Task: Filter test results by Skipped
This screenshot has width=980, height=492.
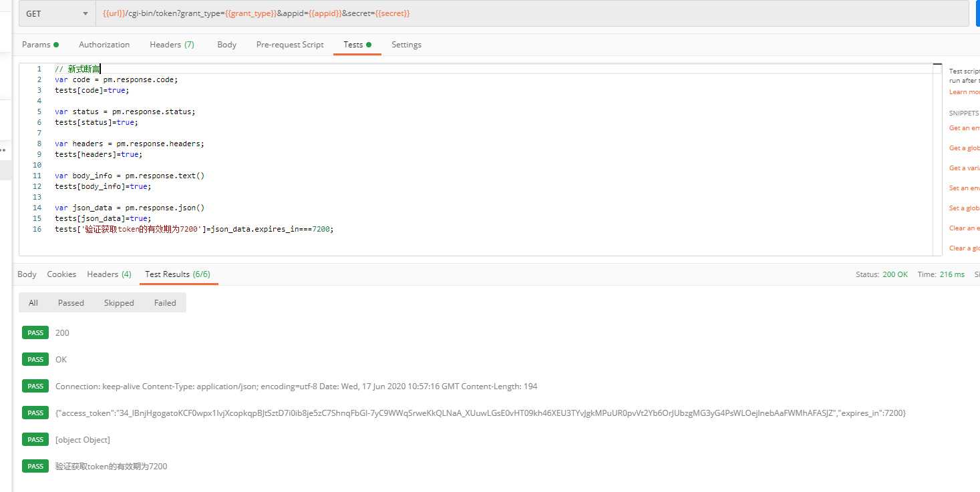Action: [x=119, y=303]
